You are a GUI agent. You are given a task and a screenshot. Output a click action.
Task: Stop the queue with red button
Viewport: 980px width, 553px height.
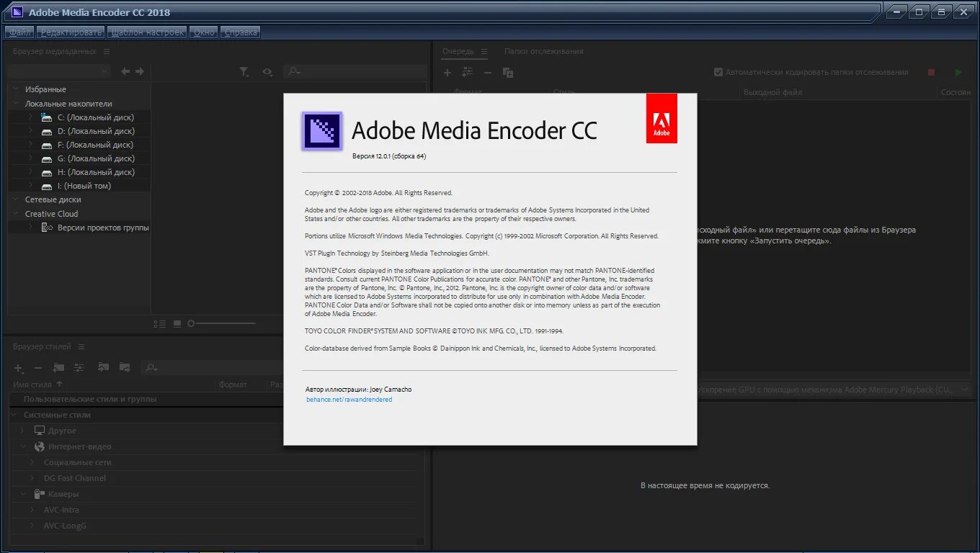[931, 72]
